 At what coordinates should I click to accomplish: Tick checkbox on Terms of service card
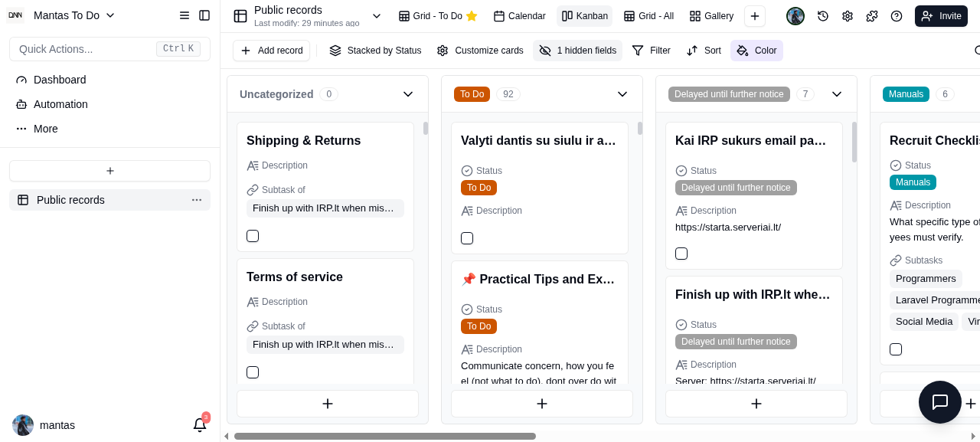pyautogui.click(x=253, y=372)
